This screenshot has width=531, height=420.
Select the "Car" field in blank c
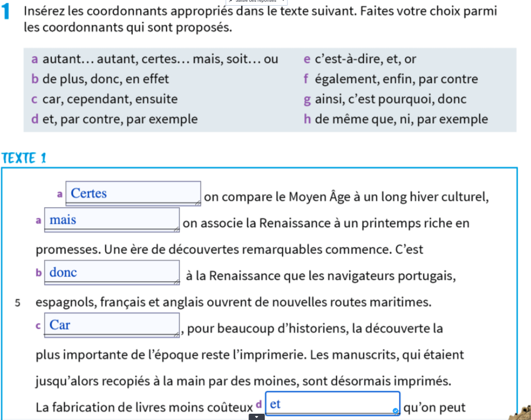click(x=111, y=325)
